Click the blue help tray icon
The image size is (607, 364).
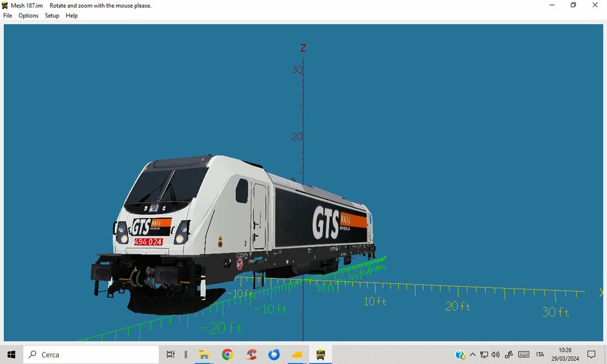pos(460,354)
